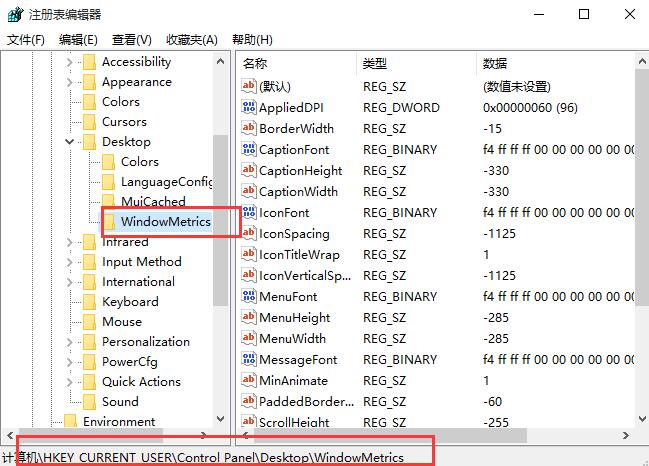
Task: Click the MinAnimate string value icon
Action: [249, 381]
